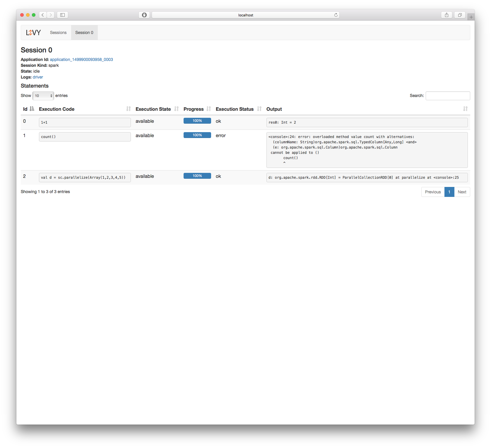
Task: Click the Session 0 page heading
Action: point(37,50)
